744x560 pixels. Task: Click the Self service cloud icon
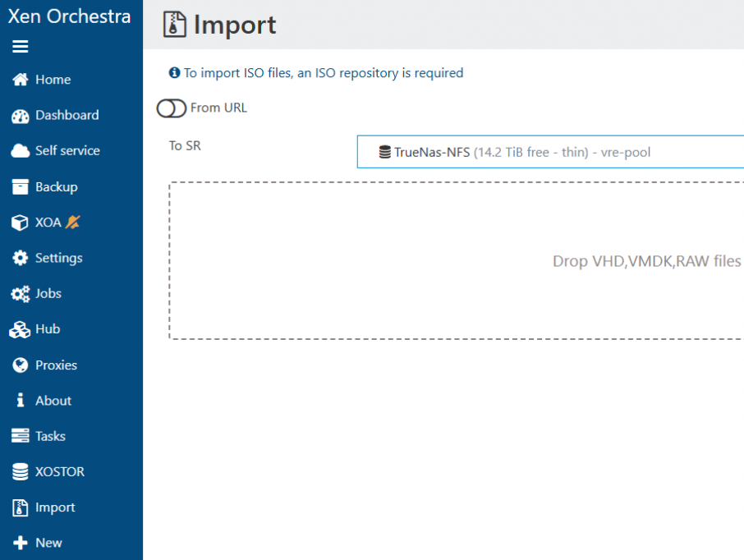coord(20,151)
